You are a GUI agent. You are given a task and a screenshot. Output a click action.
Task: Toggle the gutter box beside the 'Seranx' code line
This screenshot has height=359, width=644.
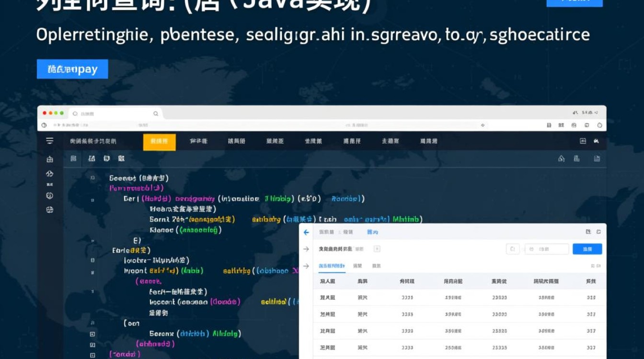[x=92, y=334]
